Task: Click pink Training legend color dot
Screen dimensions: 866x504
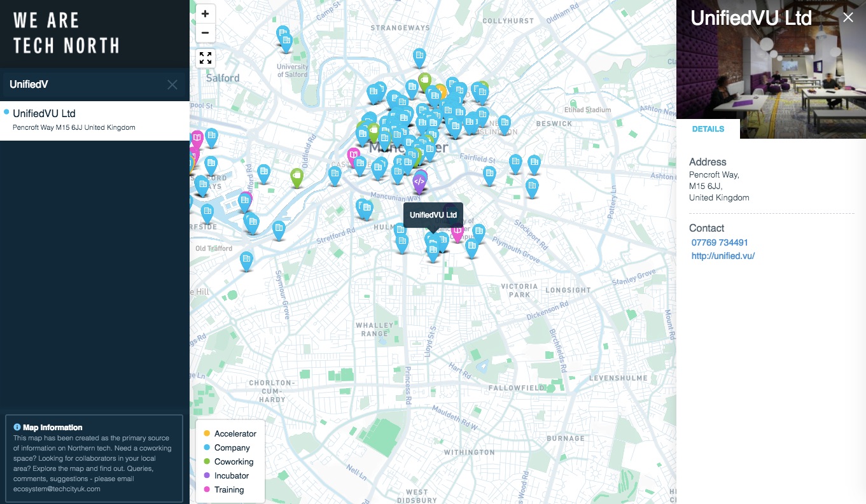Action: tap(206, 489)
